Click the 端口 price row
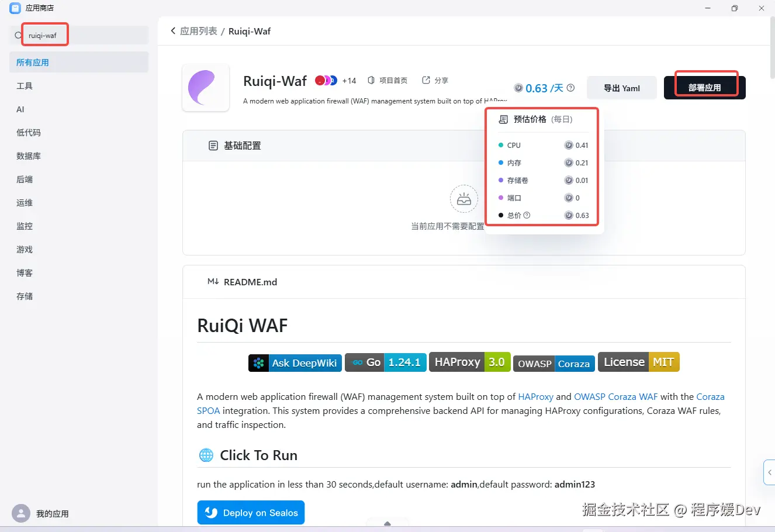 point(544,198)
